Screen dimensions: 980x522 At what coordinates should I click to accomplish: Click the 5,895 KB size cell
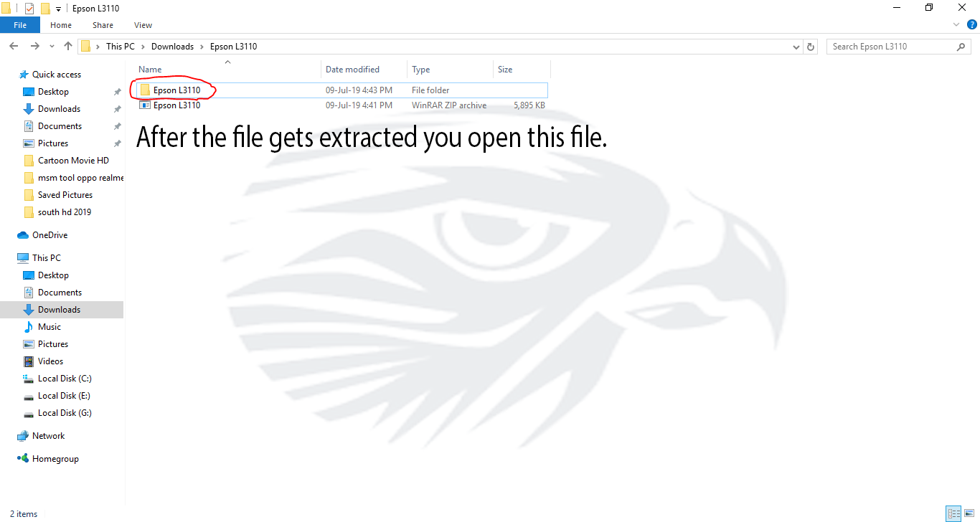529,105
